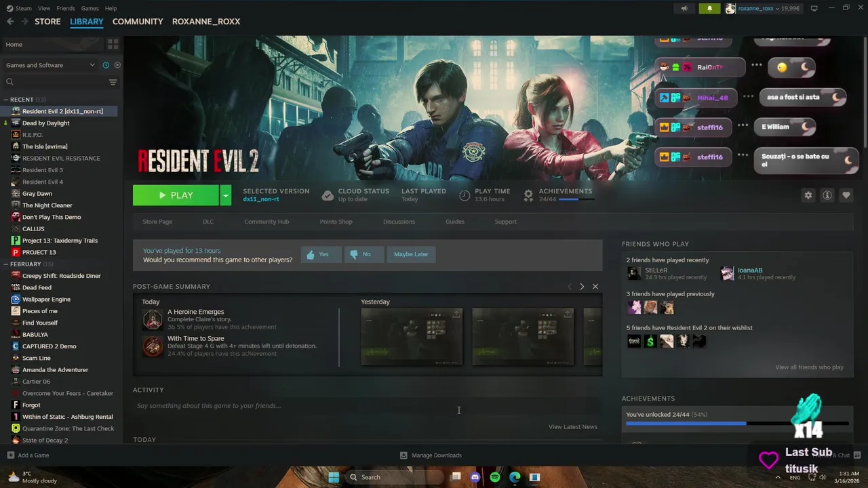Toggle collections grid view icon

(x=113, y=44)
